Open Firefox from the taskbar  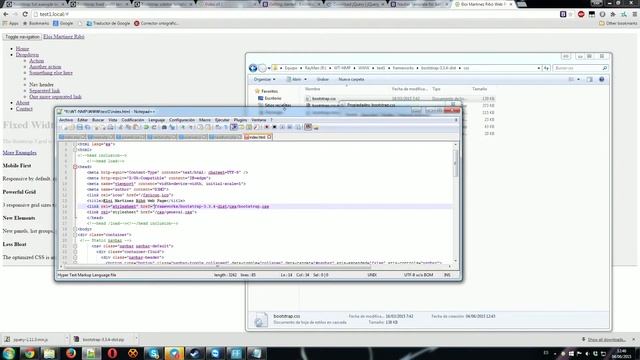(x=71, y=353)
